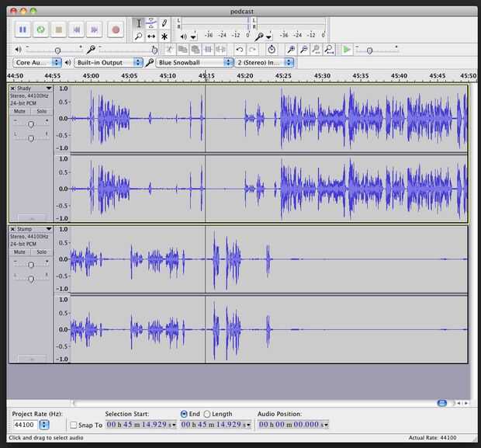Image resolution: width=481 pixels, height=448 pixels.
Task: Click the Pause transport button
Action: [22, 30]
